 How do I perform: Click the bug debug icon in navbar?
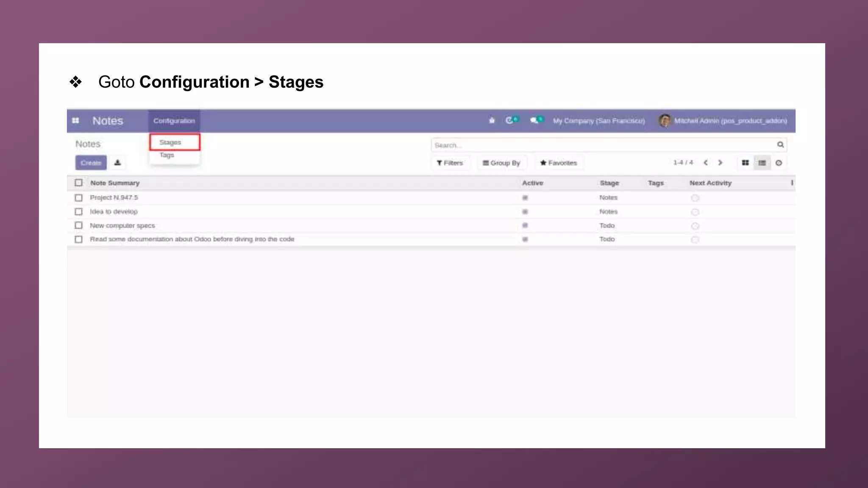(492, 121)
